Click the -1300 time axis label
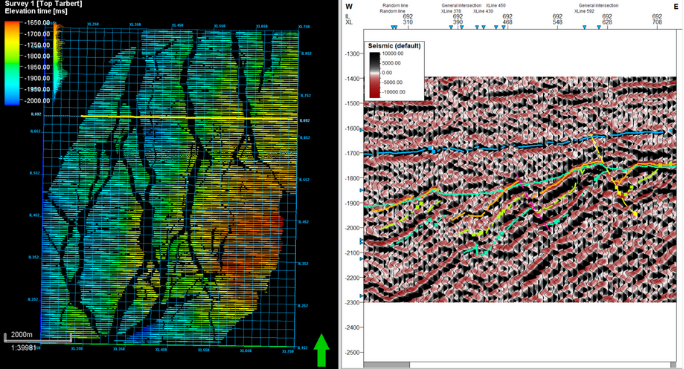 352,54
